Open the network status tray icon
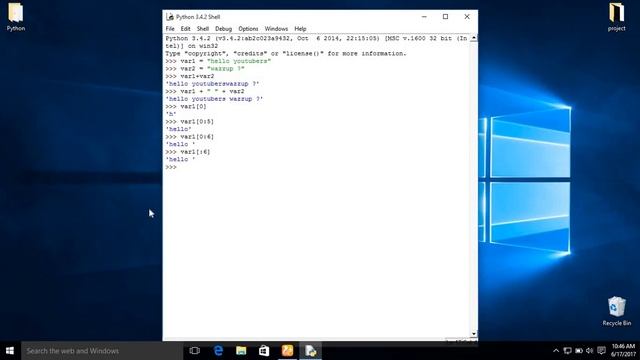Viewport: 640px width, 360px height. 567,351
